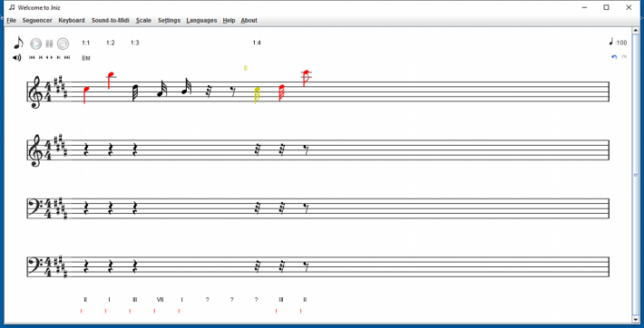Open the Sound-to-Midi menu
This screenshot has height=328, width=644.
coord(111,20)
